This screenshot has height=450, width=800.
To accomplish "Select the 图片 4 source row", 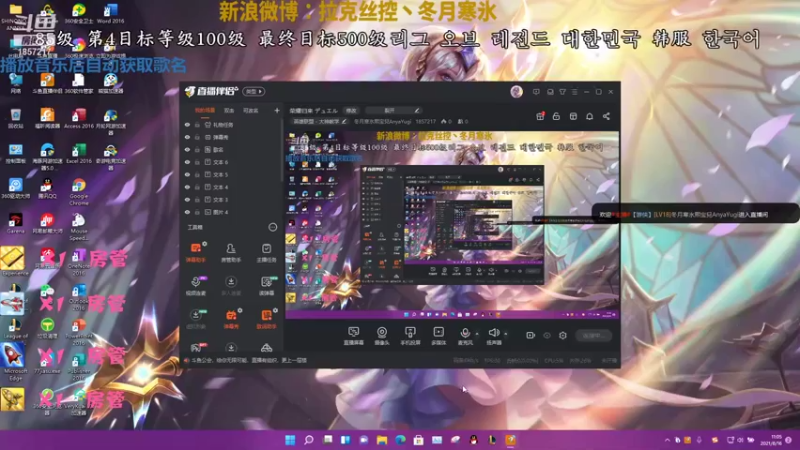I will tap(231, 212).
